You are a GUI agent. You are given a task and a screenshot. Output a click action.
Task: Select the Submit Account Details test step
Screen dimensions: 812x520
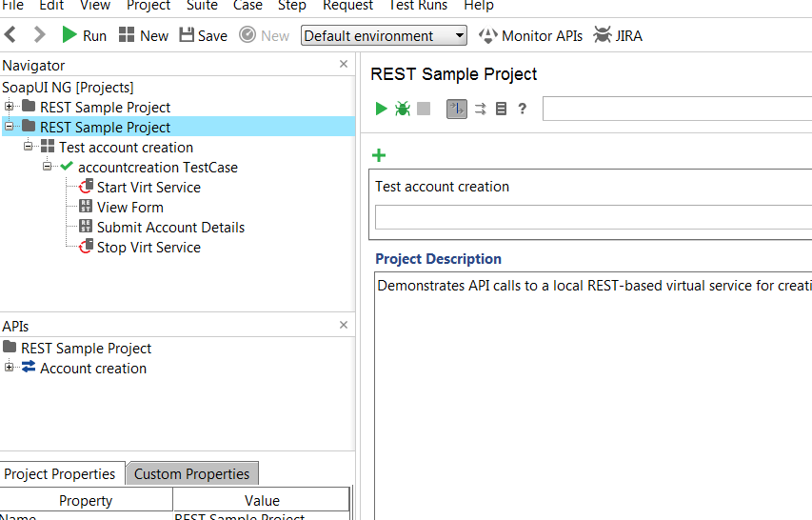[x=170, y=227]
